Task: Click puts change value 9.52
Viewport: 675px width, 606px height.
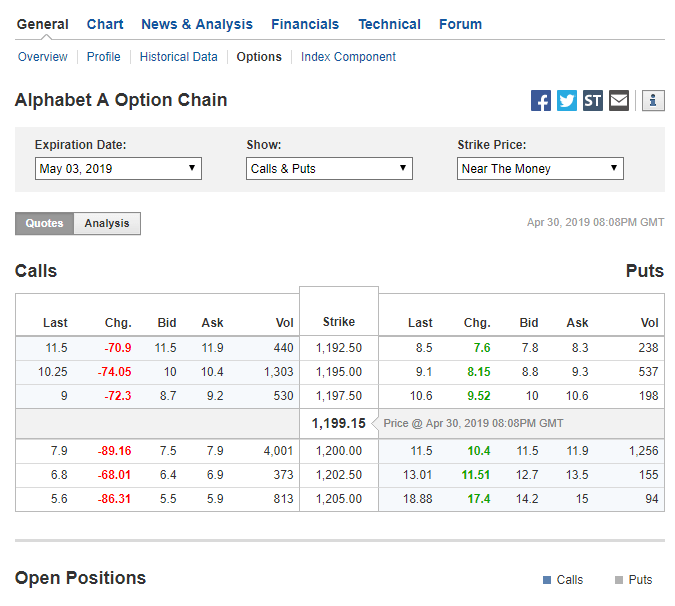Action: pyautogui.click(x=479, y=396)
